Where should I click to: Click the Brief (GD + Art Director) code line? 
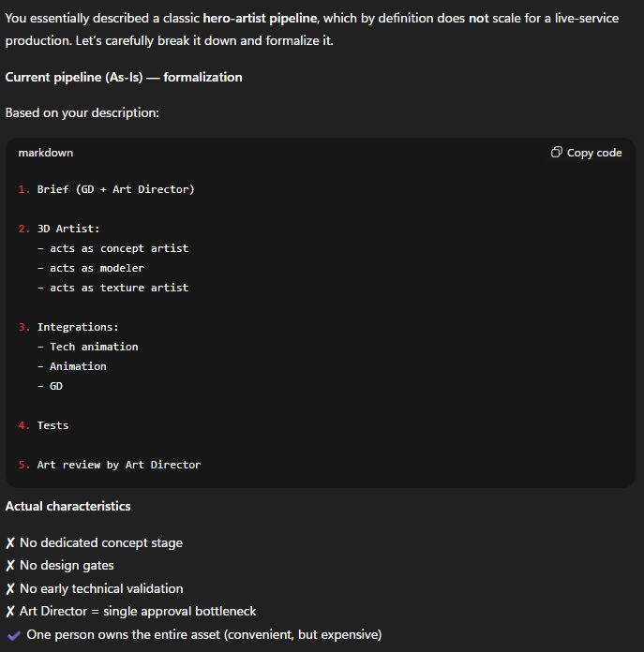click(x=115, y=189)
